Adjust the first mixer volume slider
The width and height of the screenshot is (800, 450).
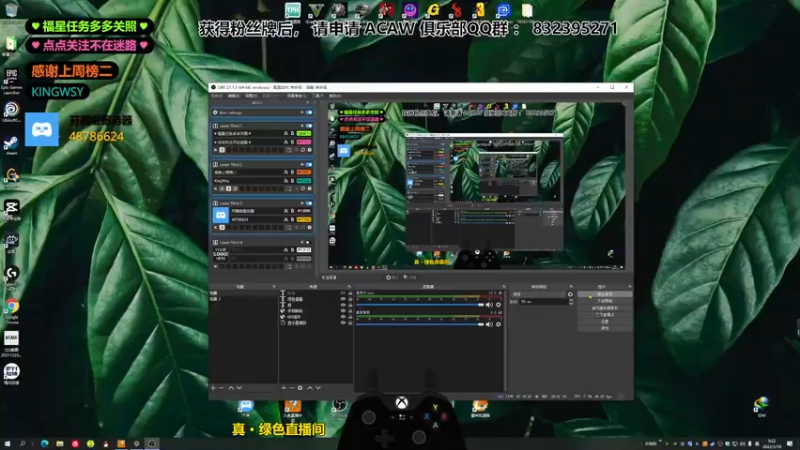click(420, 305)
